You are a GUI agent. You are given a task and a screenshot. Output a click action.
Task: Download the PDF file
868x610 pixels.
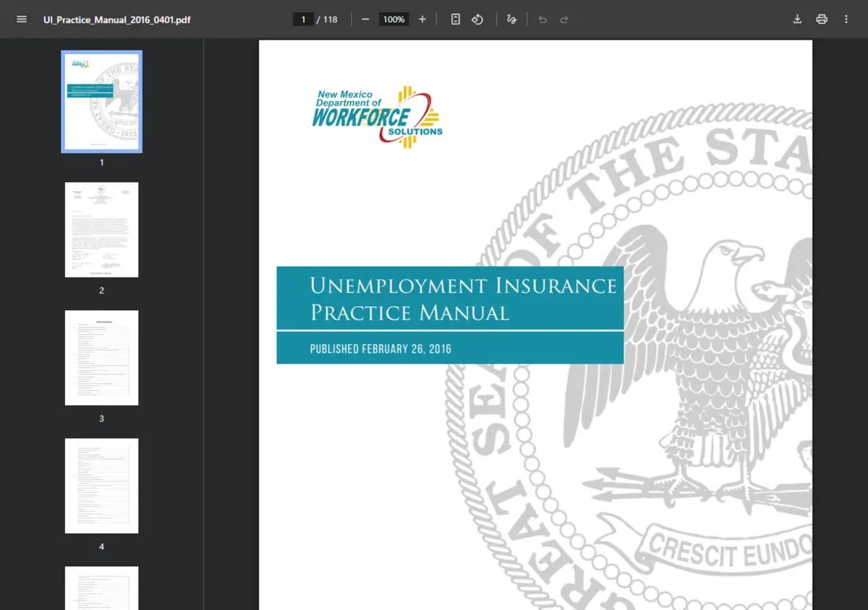[797, 20]
